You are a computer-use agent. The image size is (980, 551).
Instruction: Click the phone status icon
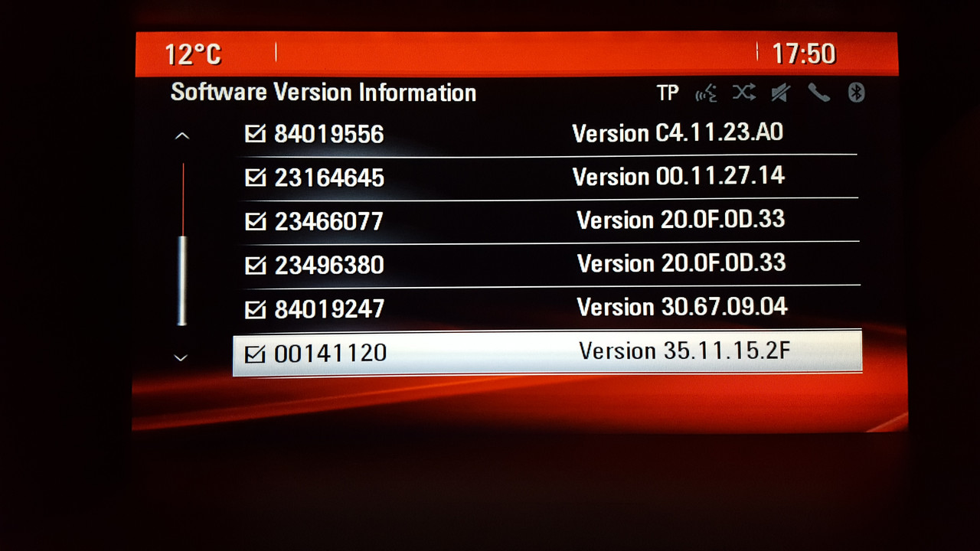click(818, 93)
